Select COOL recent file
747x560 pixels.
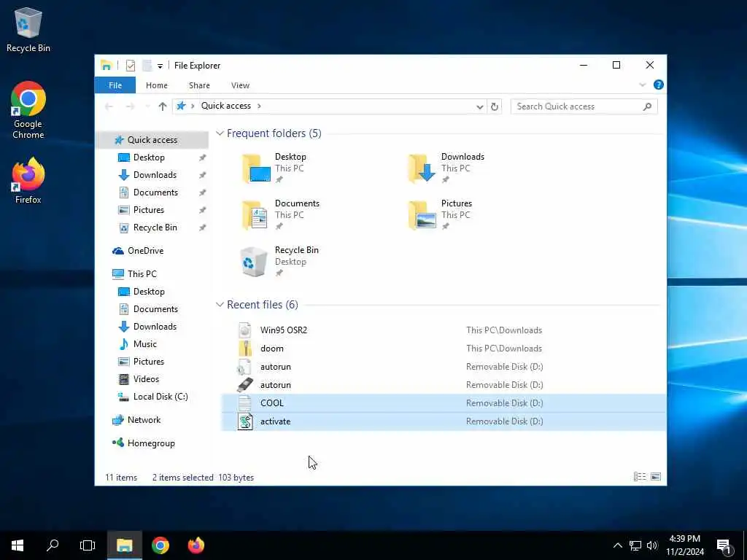pos(444,402)
